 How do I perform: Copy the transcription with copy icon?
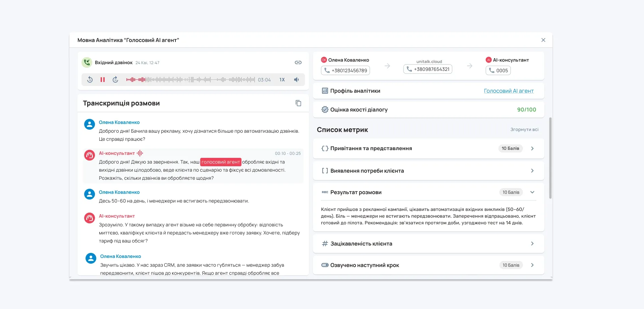coord(298,103)
